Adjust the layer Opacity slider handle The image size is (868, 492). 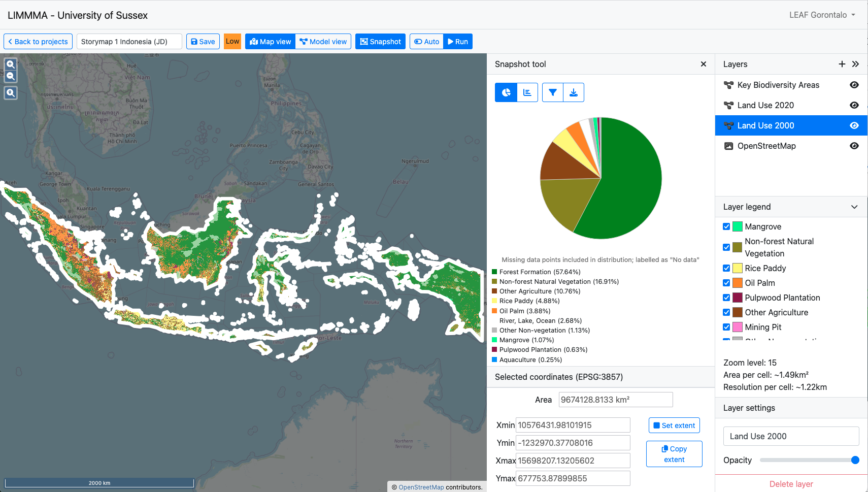click(855, 460)
